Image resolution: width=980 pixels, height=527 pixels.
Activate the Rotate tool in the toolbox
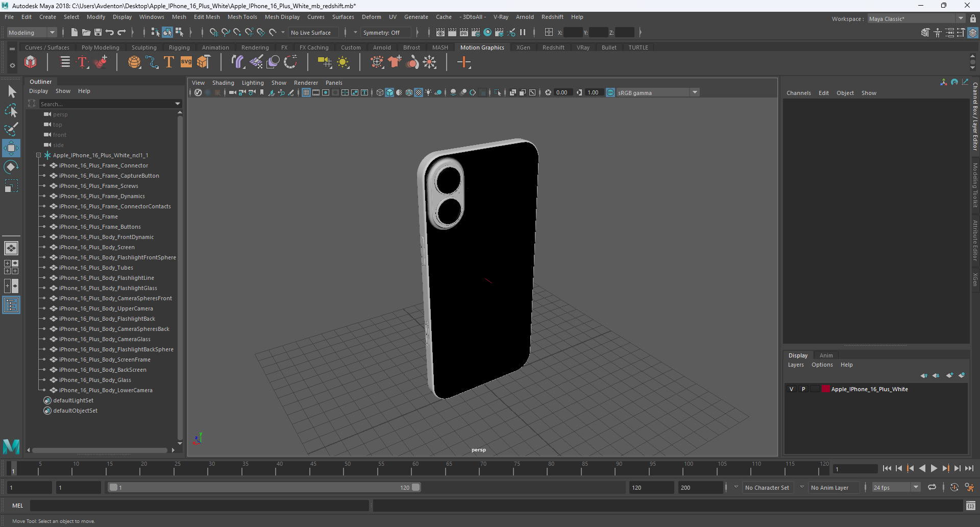(11, 167)
